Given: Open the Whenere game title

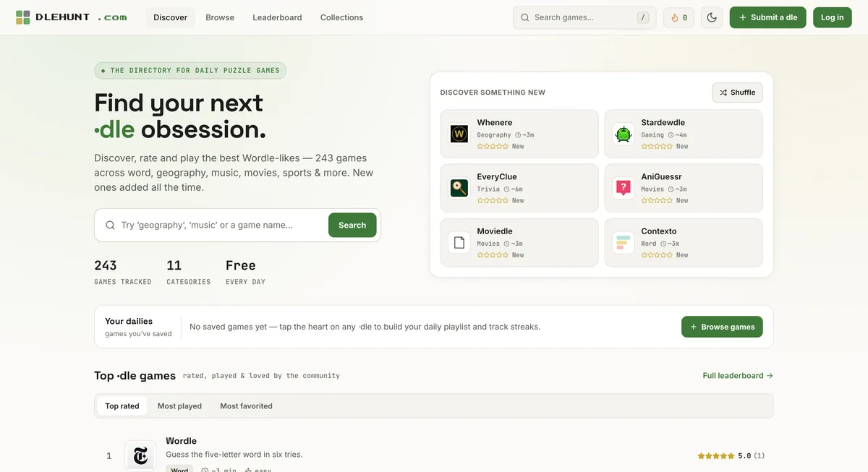Looking at the screenshot, I should tap(495, 123).
